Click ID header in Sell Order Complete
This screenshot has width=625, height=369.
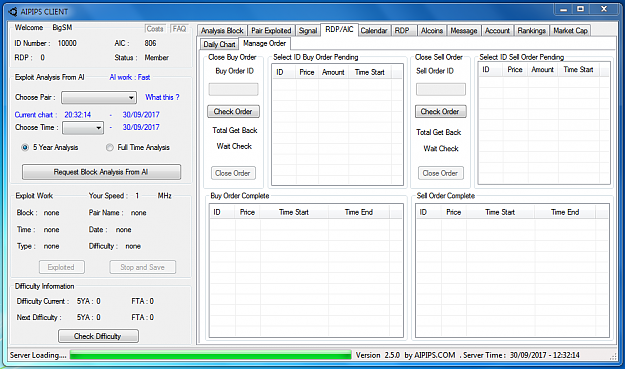point(428,212)
